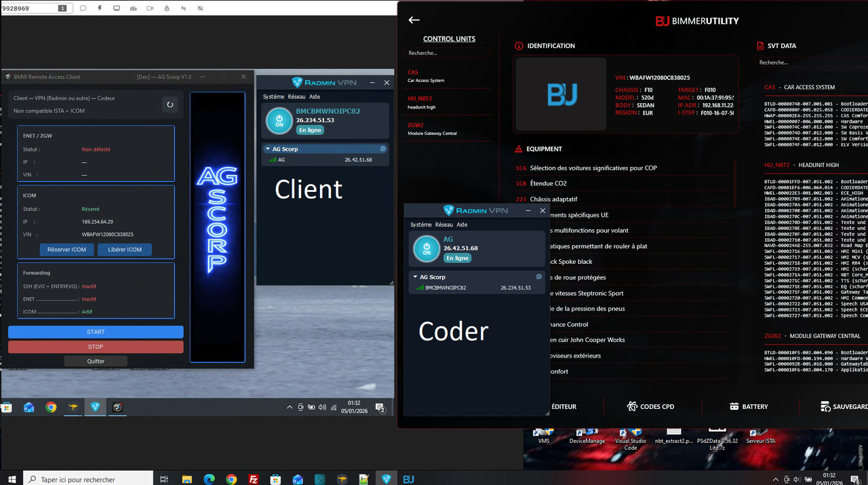The width and height of the screenshot is (868, 485).
Task: Open the Système menu in BMCBMWNOIPC82's Radmin window
Action: 273,96
